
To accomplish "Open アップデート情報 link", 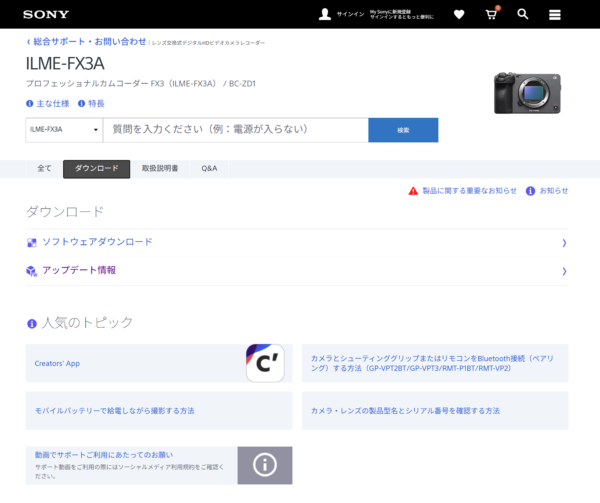I will (x=79, y=270).
